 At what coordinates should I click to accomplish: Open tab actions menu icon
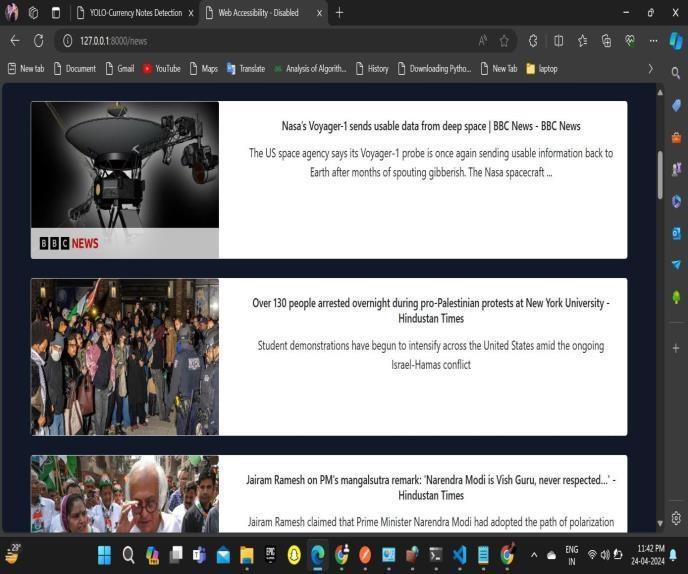pos(56,13)
